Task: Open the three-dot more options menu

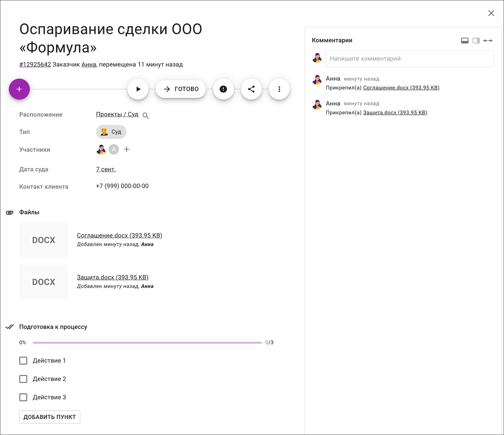Action: 279,89
